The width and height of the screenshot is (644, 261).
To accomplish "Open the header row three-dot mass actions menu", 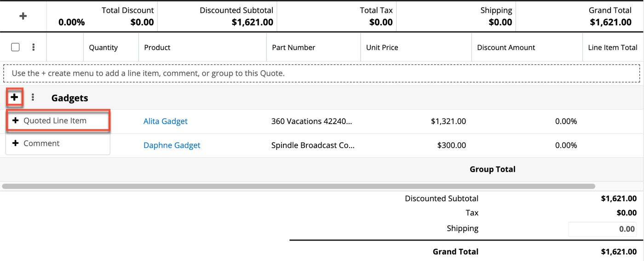I will 33,47.
